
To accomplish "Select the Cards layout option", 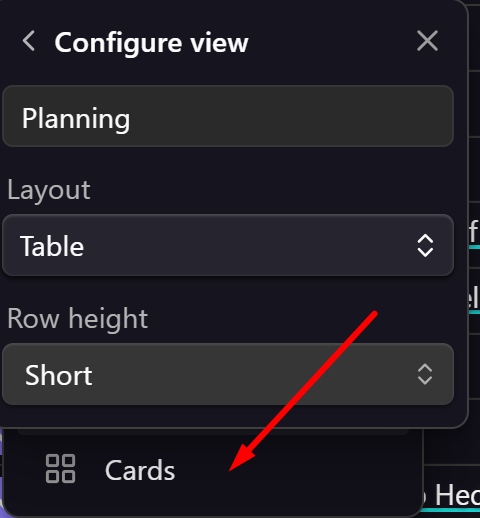I will pos(212,469).
